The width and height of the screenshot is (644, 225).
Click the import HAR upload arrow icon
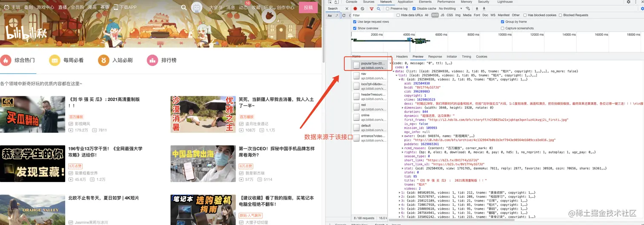477,9
